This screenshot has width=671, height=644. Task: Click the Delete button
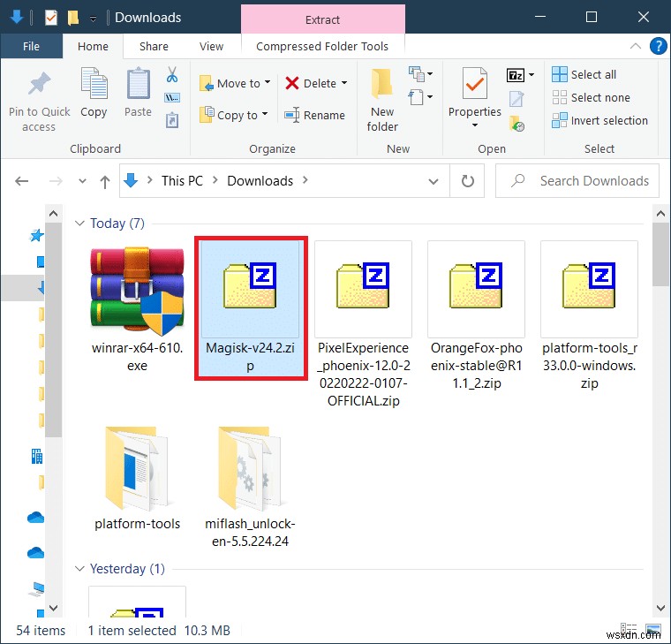[x=310, y=83]
